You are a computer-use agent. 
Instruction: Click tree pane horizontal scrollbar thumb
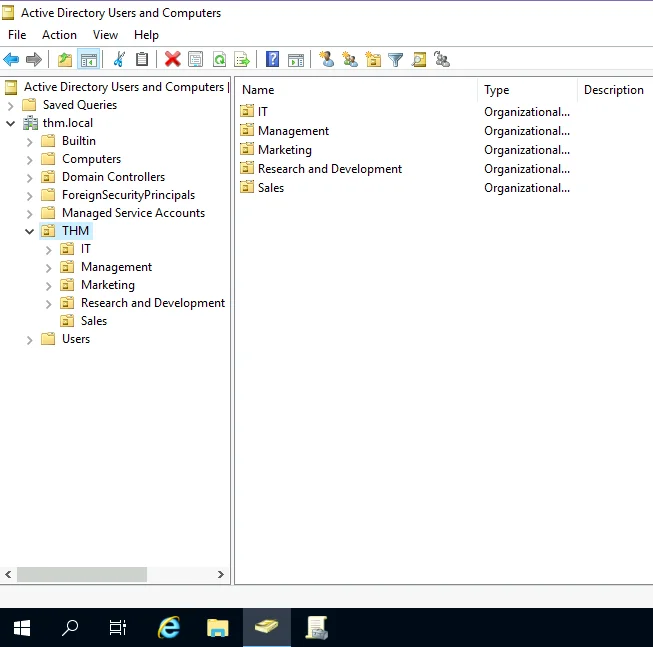pyautogui.click(x=82, y=575)
